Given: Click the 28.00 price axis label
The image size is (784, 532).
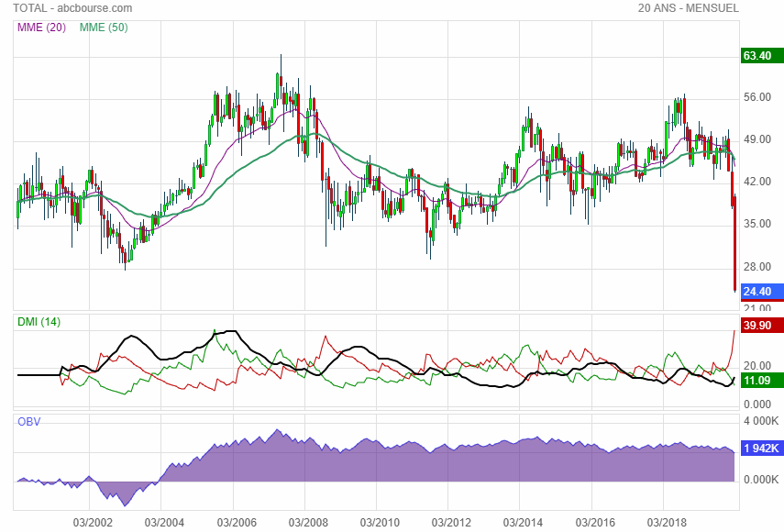Looking at the screenshot, I should [757, 267].
